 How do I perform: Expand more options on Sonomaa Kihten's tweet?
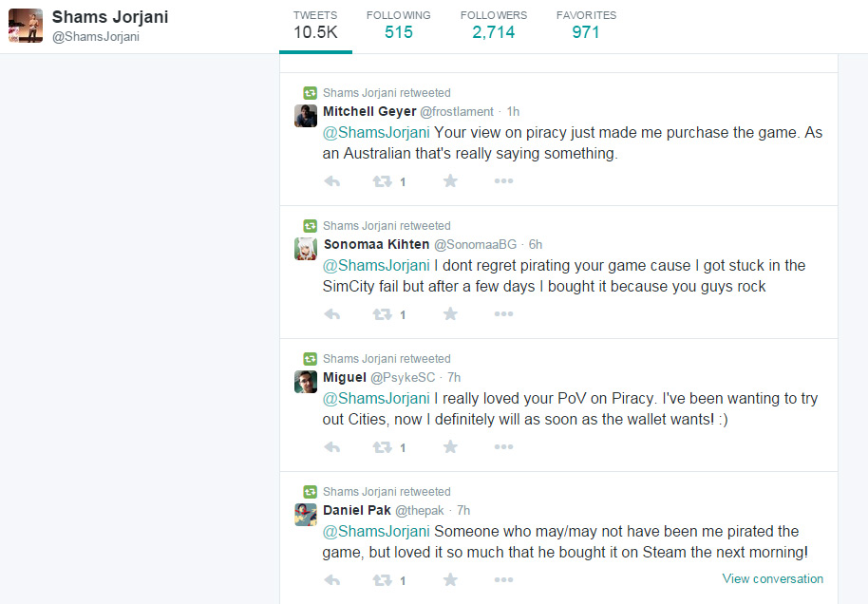503,314
